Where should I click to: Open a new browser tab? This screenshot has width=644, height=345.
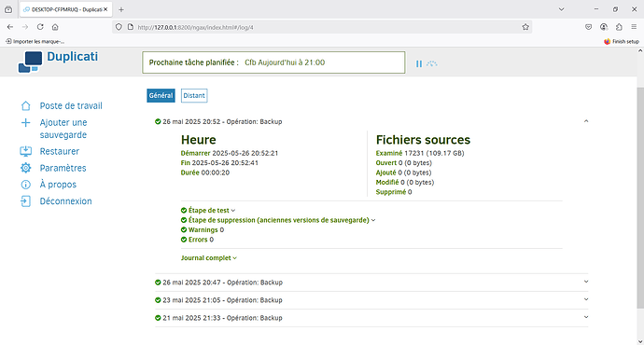(121, 9)
